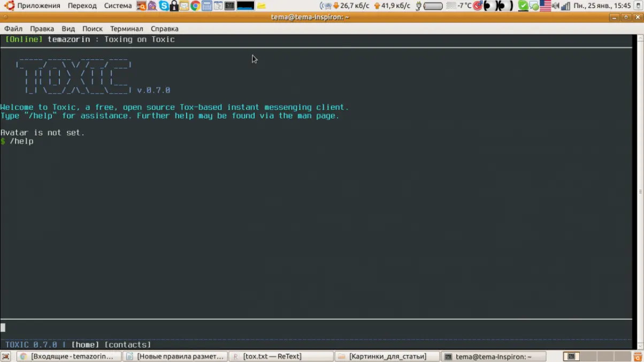Click the padlock launcher icon
The height and width of the screenshot is (362, 644).
click(x=174, y=6)
